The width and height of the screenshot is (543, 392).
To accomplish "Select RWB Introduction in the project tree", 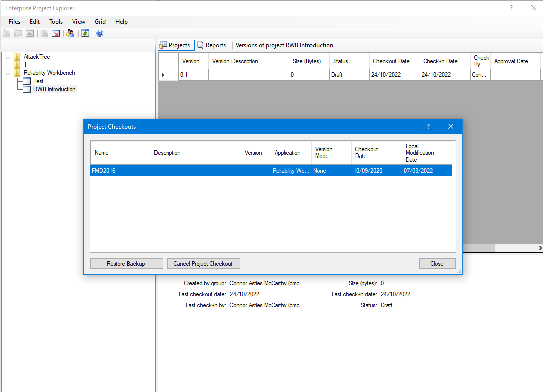I will (x=54, y=89).
